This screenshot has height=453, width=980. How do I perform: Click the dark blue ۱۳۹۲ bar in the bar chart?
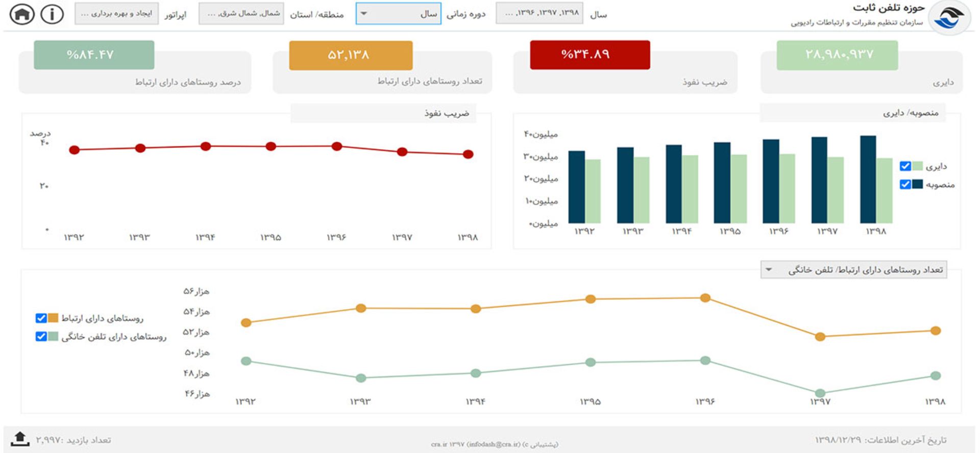(576, 187)
